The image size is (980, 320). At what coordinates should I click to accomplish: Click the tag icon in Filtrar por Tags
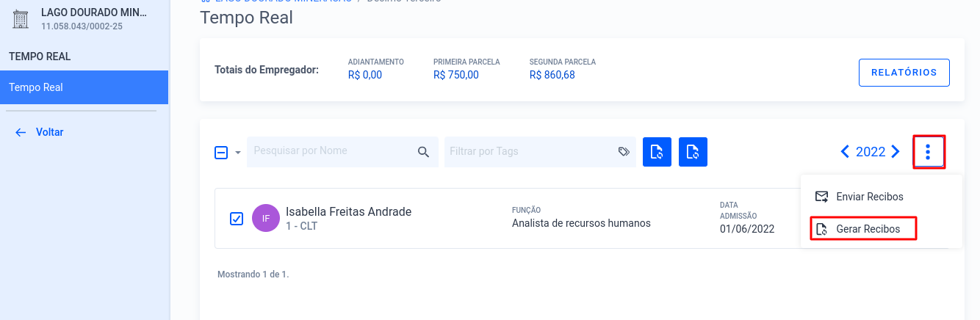[x=624, y=152]
